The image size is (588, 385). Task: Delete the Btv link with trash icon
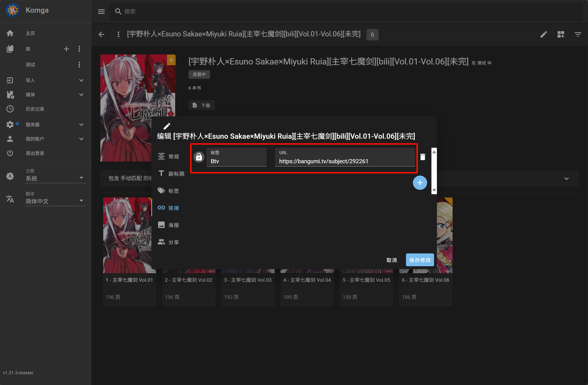(423, 157)
